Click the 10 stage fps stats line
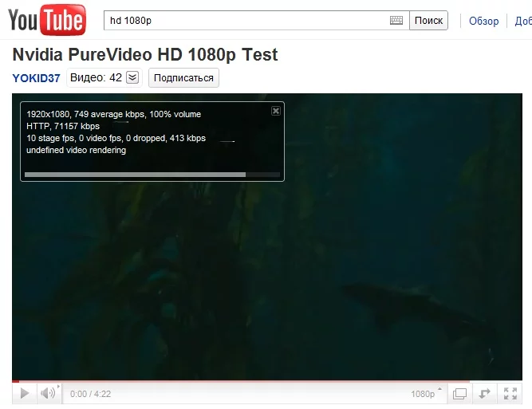Image resolution: width=532 pixels, height=409 pixels. 116,139
